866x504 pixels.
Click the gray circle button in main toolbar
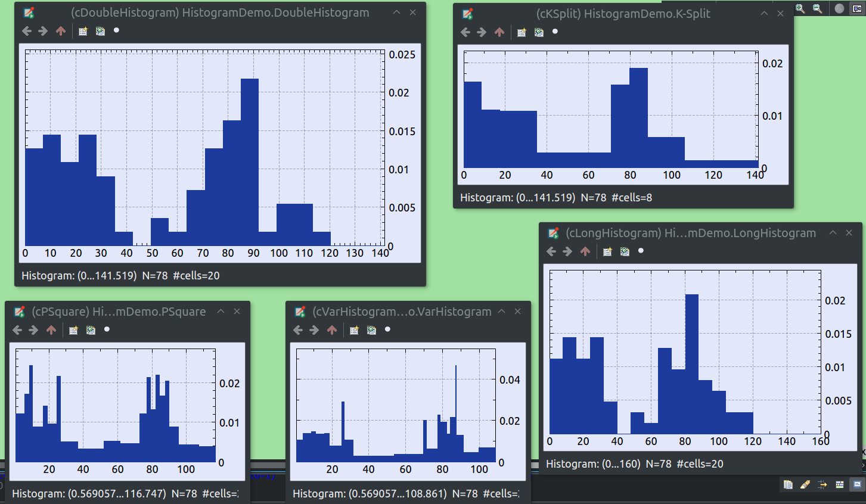click(x=839, y=8)
